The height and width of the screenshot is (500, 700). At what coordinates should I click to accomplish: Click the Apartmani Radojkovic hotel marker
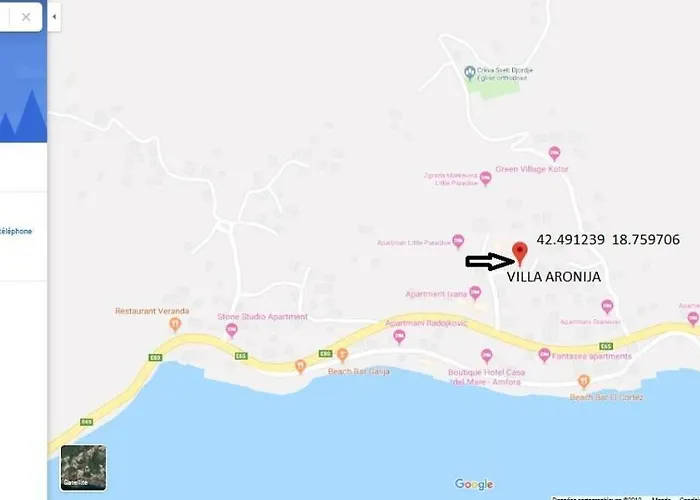[x=400, y=337]
